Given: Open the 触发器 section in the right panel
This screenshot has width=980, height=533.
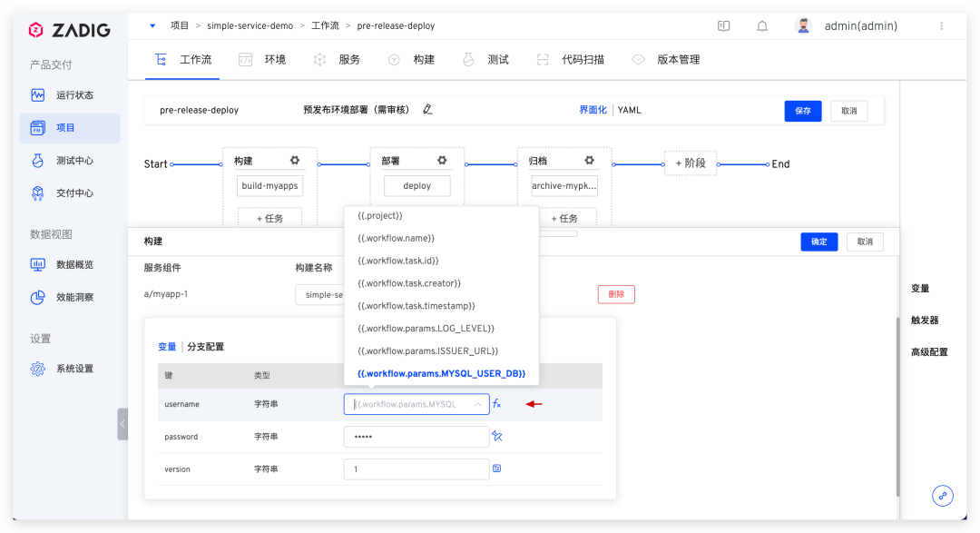Looking at the screenshot, I should [925, 321].
